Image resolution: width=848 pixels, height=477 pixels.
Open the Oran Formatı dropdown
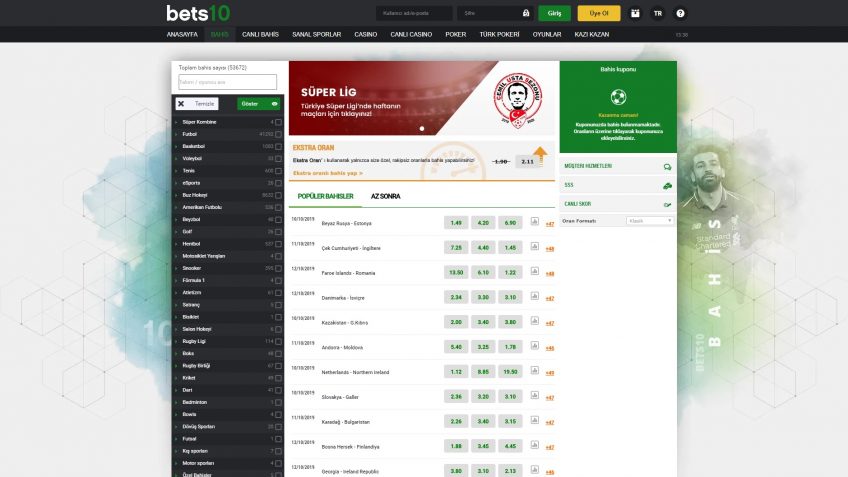pyautogui.click(x=650, y=221)
